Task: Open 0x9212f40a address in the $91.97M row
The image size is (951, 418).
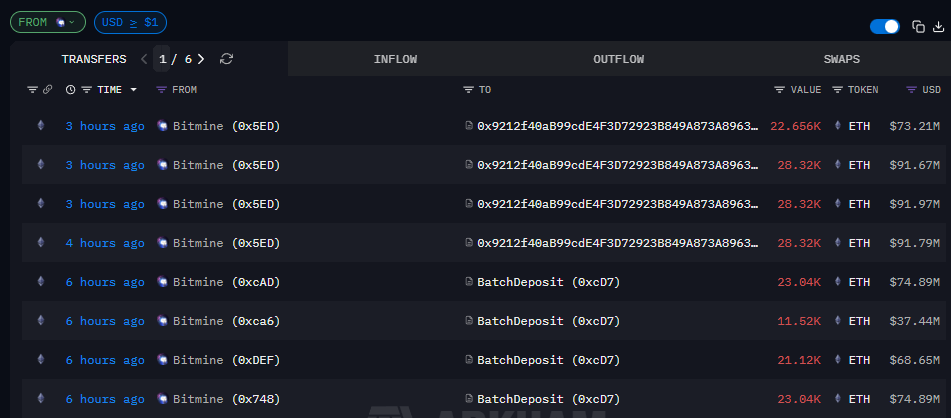Action: pos(617,204)
